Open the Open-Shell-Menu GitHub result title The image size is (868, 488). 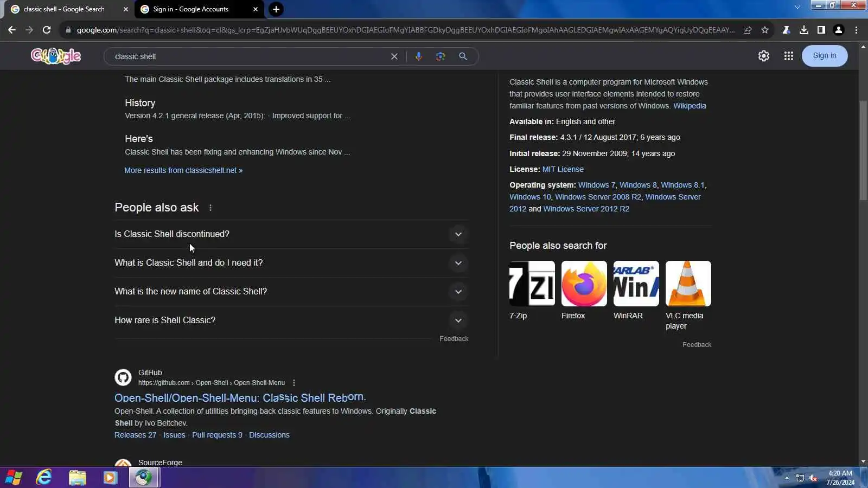tap(240, 398)
